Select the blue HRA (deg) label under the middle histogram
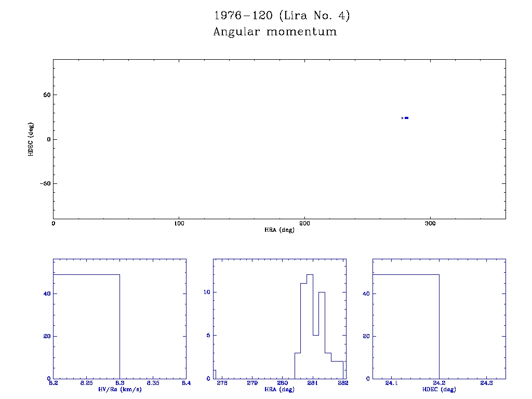 click(279, 389)
